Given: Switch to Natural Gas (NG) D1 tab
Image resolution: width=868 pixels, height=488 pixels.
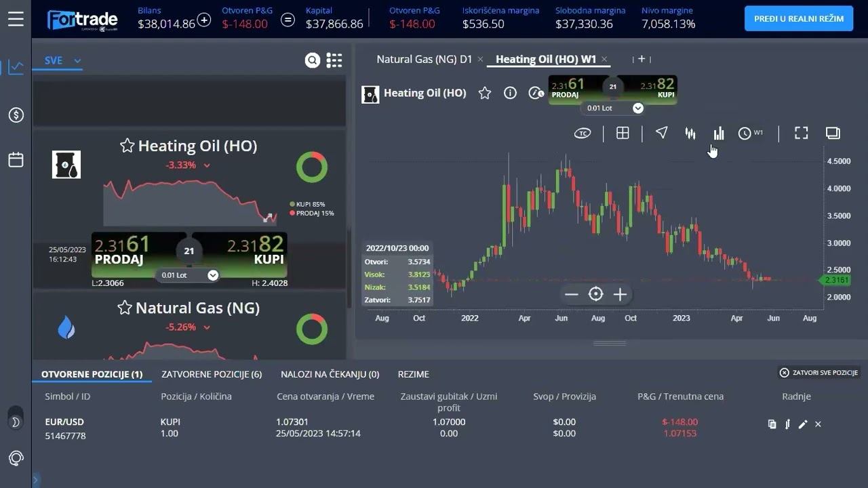Looking at the screenshot, I should 425,59.
